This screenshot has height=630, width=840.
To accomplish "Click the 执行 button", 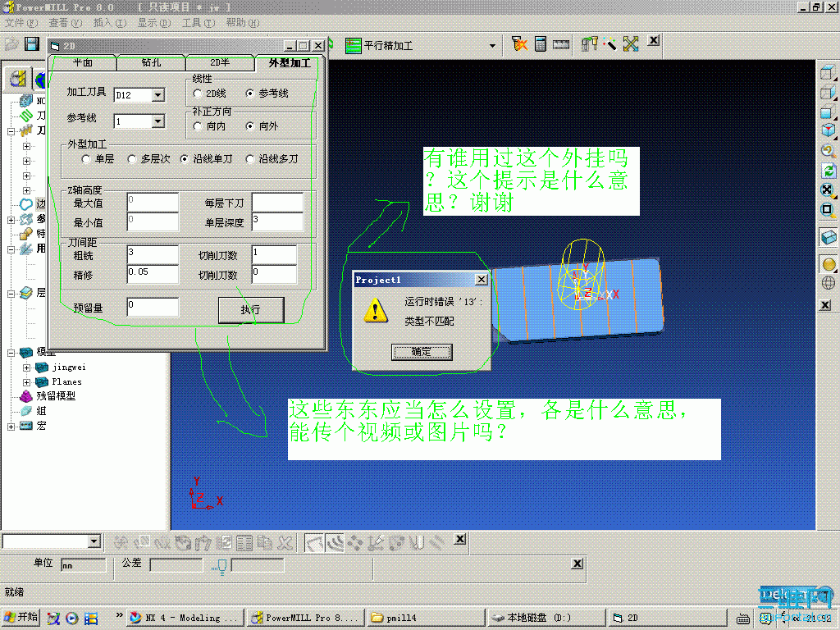I will [x=251, y=309].
